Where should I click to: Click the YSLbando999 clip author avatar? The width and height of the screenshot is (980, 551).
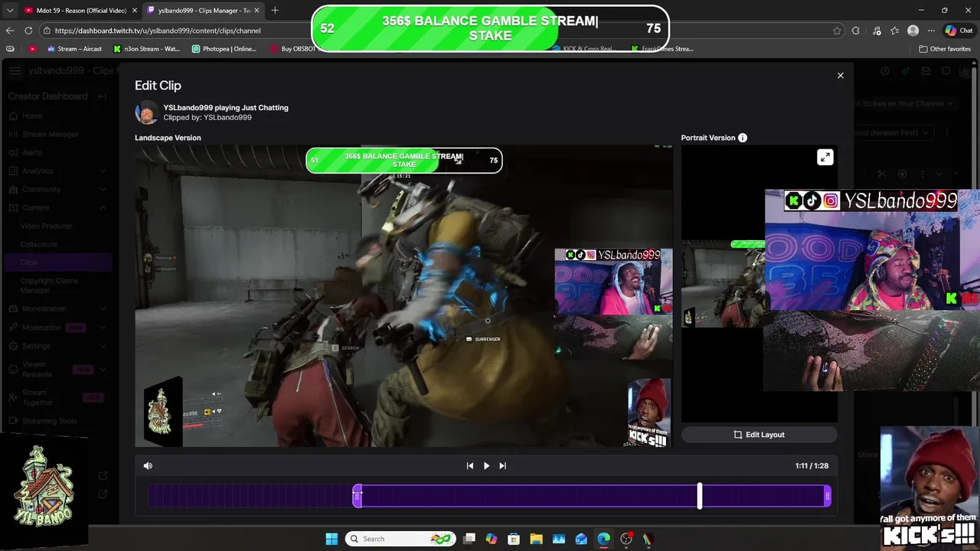146,112
